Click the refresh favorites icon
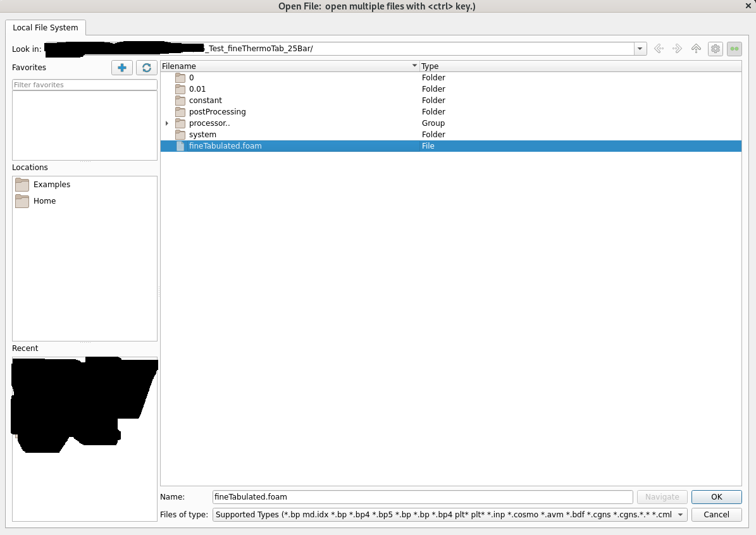Viewport: 756px width, 535px height. click(147, 68)
